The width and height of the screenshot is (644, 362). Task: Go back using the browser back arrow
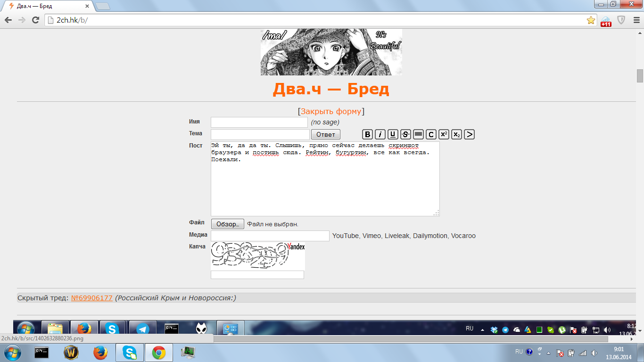click(x=8, y=20)
